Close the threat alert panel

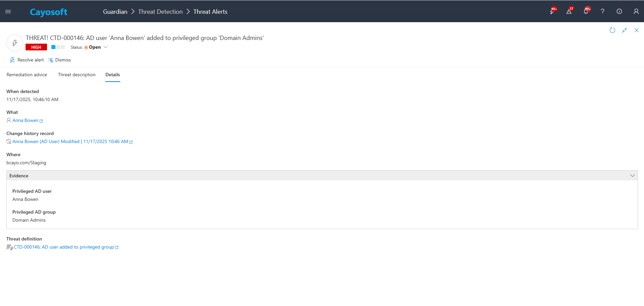(x=636, y=30)
